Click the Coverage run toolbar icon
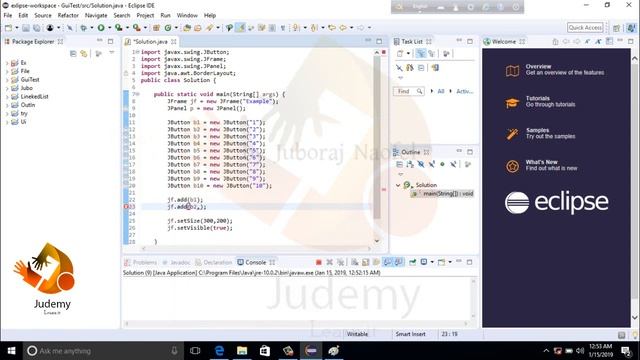The image size is (640, 360). coord(119,28)
